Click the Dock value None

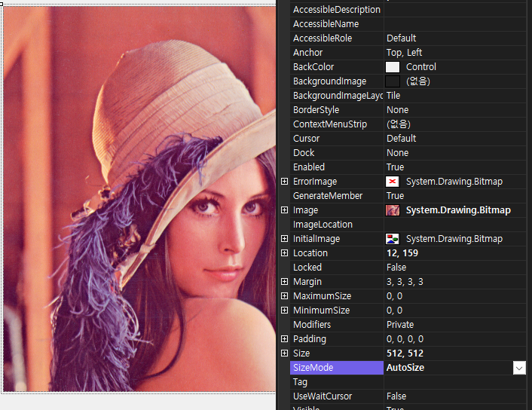click(x=397, y=153)
